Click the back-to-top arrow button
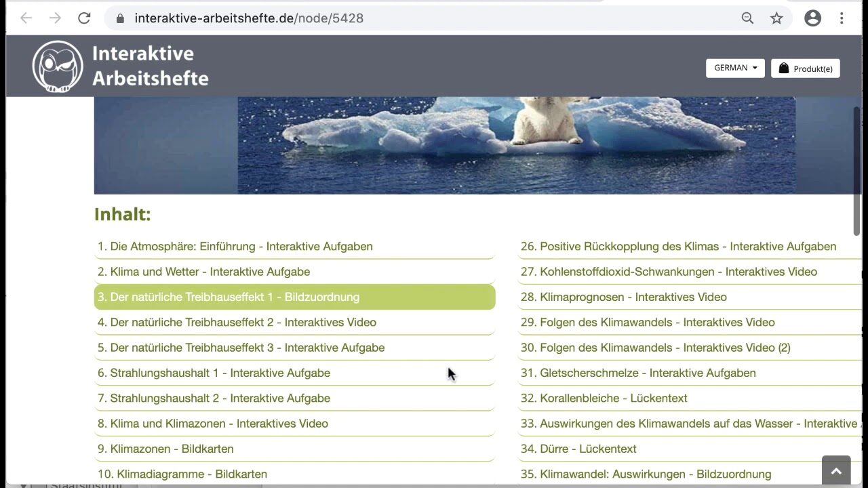This screenshot has width=868, height=488. coord(836,472)
